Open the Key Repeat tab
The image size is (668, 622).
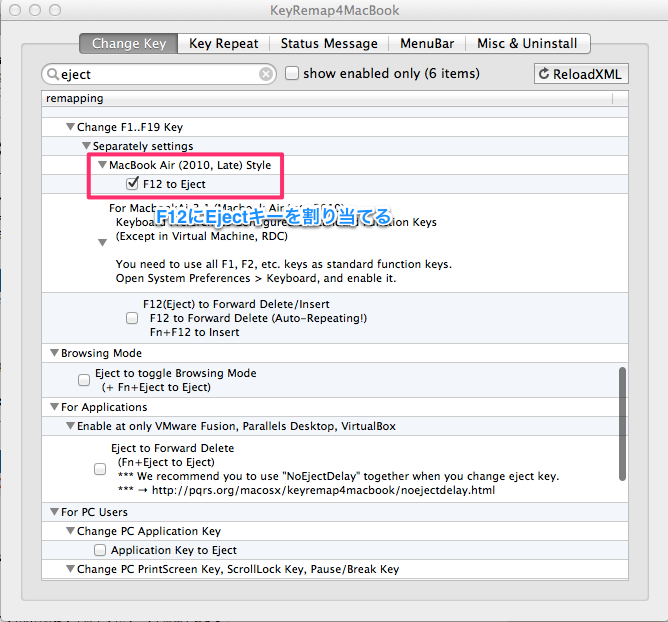pos(224,43)
